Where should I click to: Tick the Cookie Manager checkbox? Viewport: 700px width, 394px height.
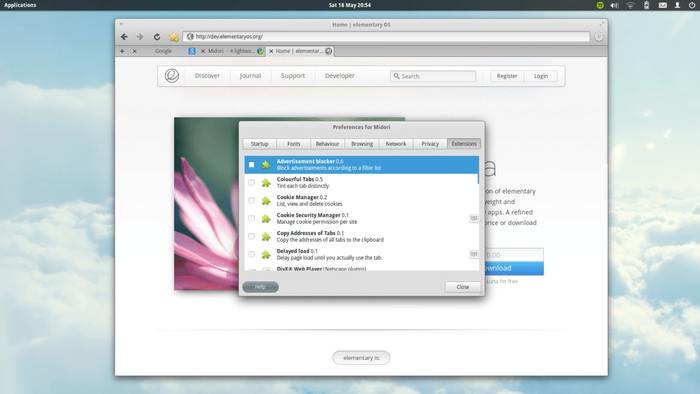(x=251, y=200)
